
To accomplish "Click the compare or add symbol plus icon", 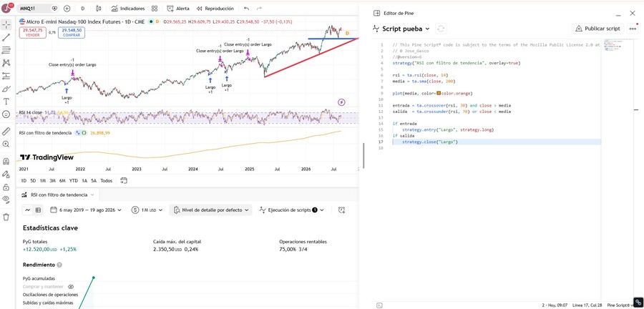I will (67, 8).
